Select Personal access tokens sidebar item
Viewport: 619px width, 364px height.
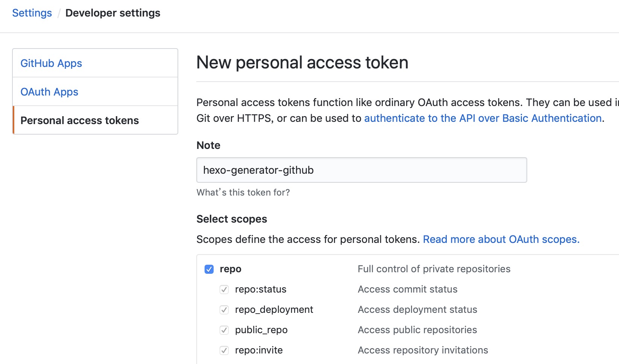tap(80, 120)
